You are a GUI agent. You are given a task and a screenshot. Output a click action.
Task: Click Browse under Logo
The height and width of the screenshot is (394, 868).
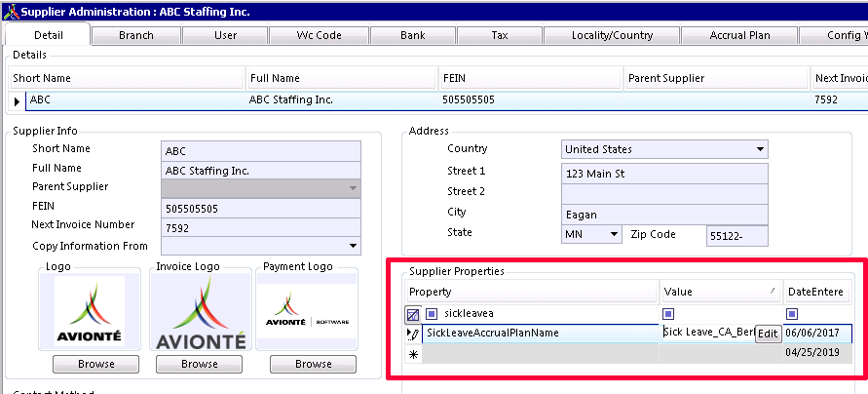(96, 364)
